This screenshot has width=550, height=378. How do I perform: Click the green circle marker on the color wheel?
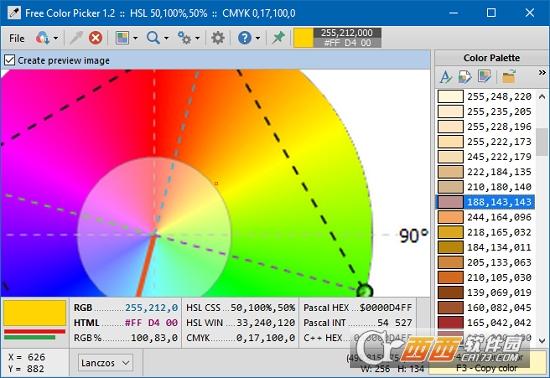(x=364, y=291)
